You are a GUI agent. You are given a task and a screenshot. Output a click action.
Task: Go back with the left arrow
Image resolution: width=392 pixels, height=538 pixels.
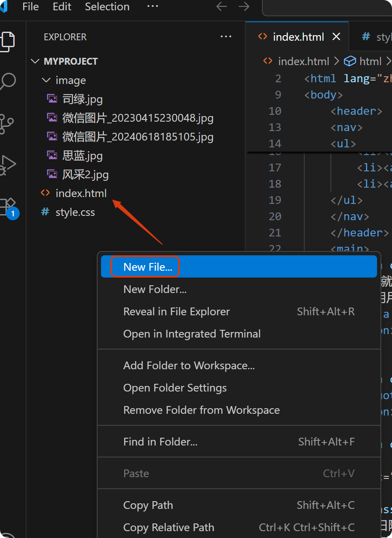coord(222,7)
